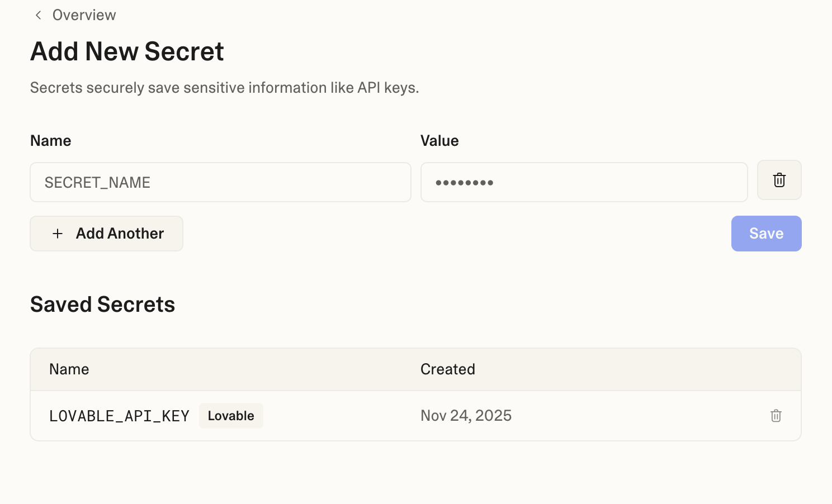Click the Saved Secrets heading
This screenshot has height=504, width=832.
click(x=102, y=305)
